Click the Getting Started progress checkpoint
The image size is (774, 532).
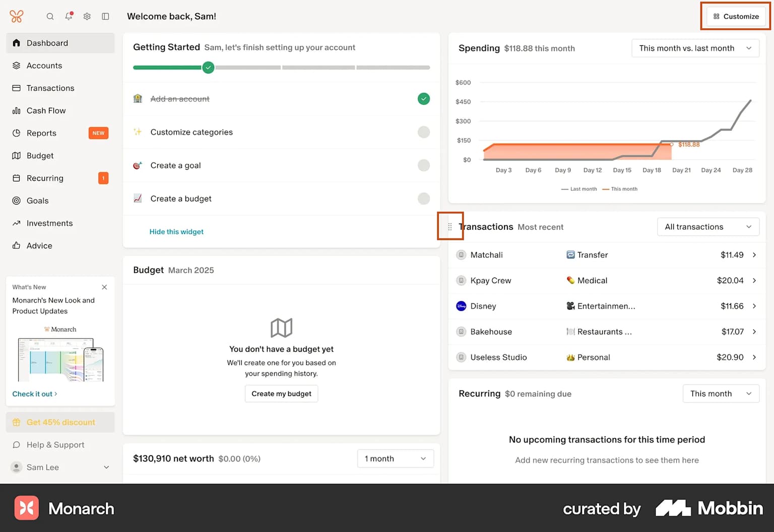click(208, 67)
